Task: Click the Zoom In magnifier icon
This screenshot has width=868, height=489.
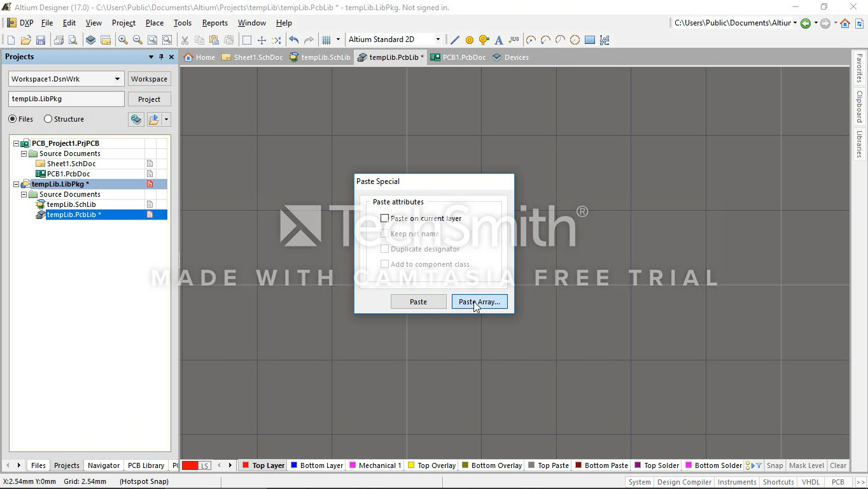Action: [123, 40]
